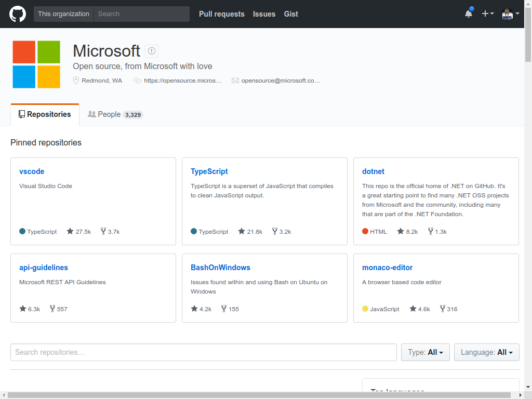Click the 3,329 People count badge
532x399 pixels.
coord(133,115)
